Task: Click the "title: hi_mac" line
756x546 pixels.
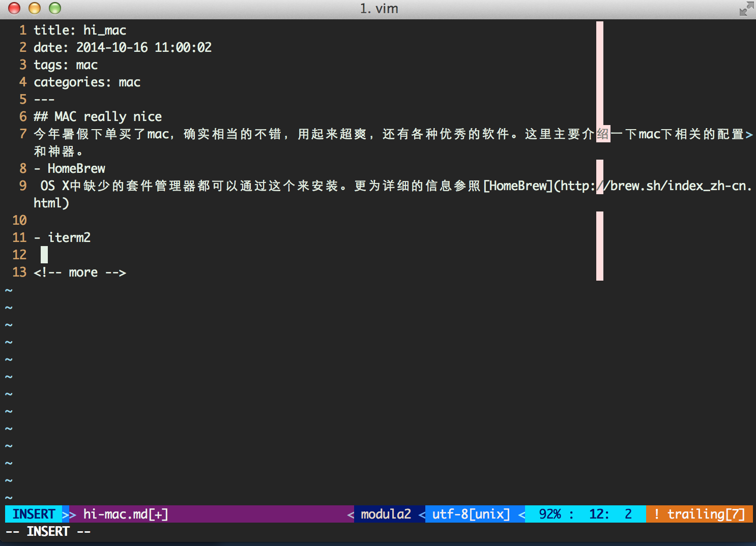Action: 80,31
